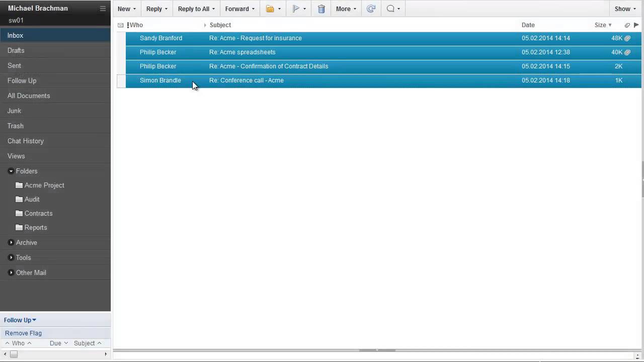This screenshot has width=644, height=362.
Task: Toggle selection box of Simon Brandle message
Action: tap(121, 80)
